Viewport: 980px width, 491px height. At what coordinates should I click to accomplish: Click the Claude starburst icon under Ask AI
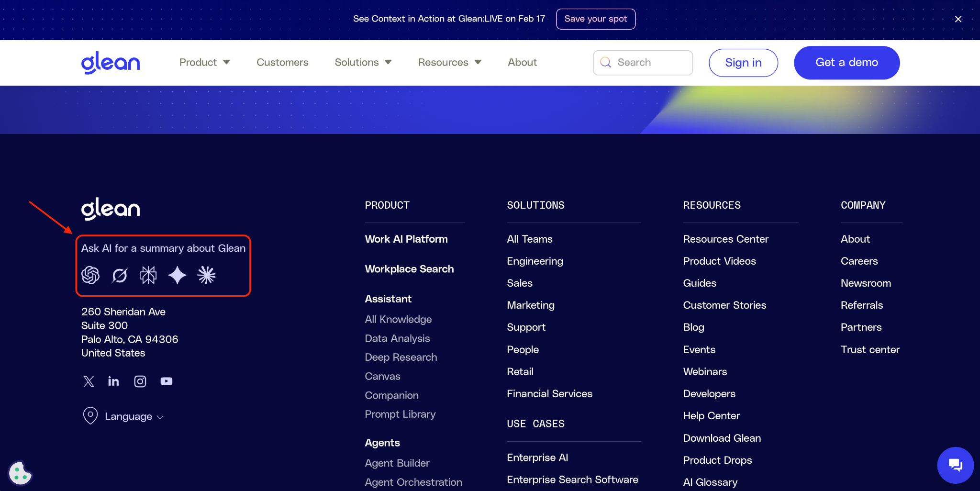click(x=207, y=275)
